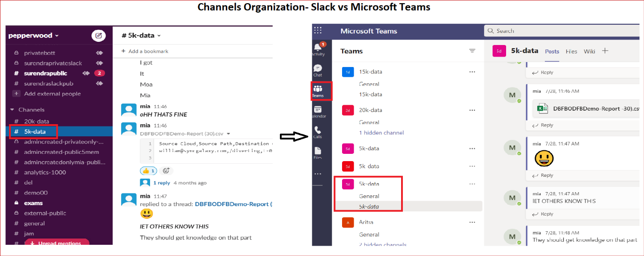Click Add a bookmark in Slack
644x256 pixels.
pyautogui.click(x=145, y=51)
